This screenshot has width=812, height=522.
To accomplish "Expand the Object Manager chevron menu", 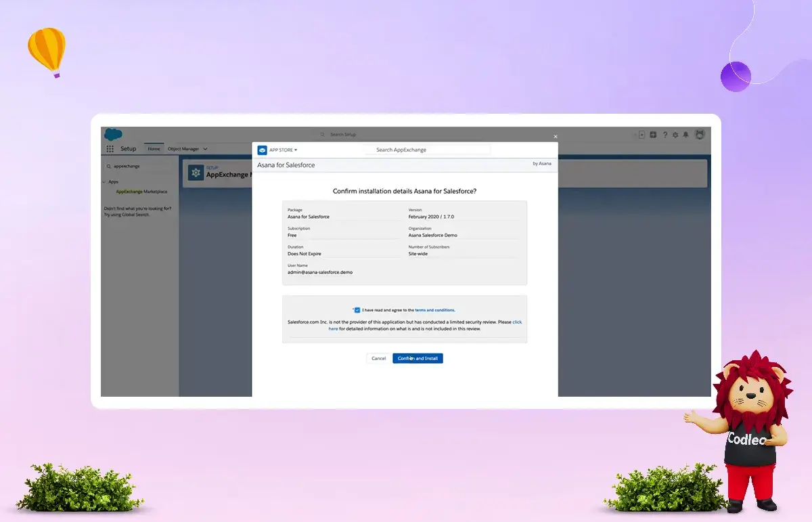I will (205, 149).
